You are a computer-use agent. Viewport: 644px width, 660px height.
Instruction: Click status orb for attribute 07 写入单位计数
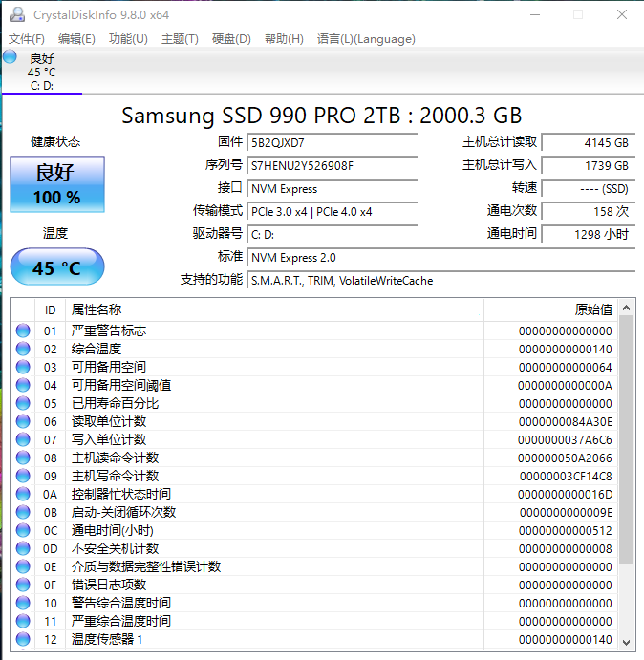pos(23,439)
